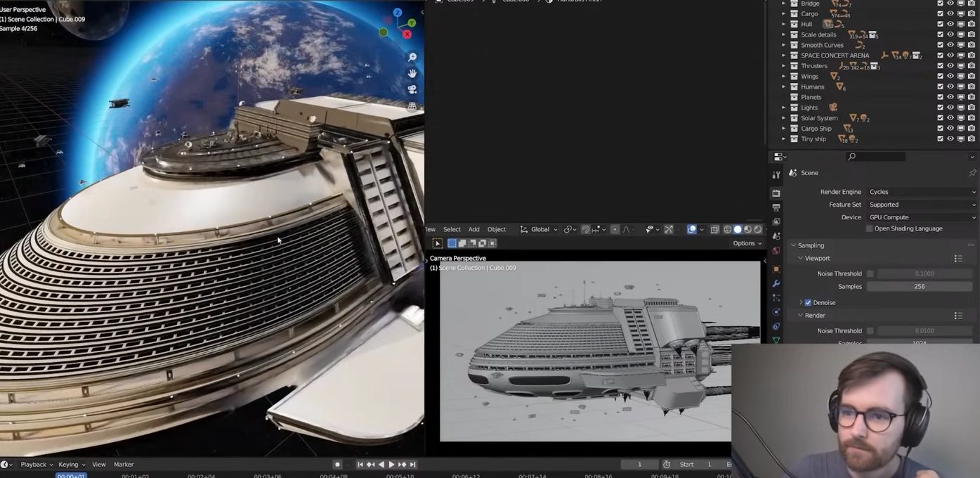Open the overlays dropdown arrow
Image resolution: width=980 pixels, height=478 pixels.
[701, 229]
